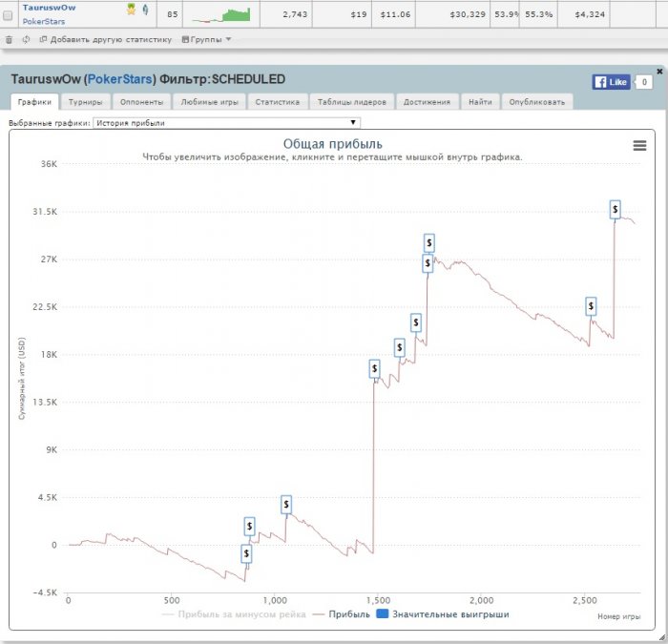Image resolution: width=668 pixels, height=644 pixels.
Task: Tick the TauruswOw row checkbox
Action: click(x=8, y=15)
